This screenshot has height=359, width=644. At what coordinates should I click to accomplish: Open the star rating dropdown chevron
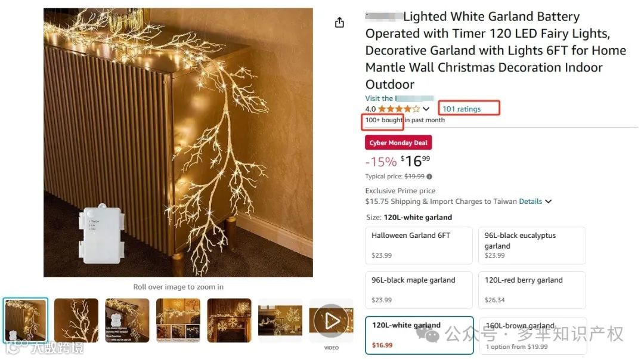(426, 109)
